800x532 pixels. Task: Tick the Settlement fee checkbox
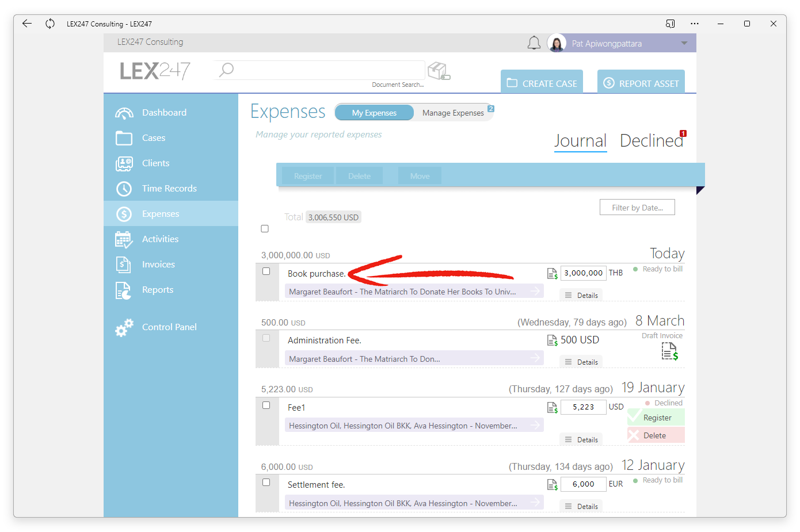click(x=266, y=482)
